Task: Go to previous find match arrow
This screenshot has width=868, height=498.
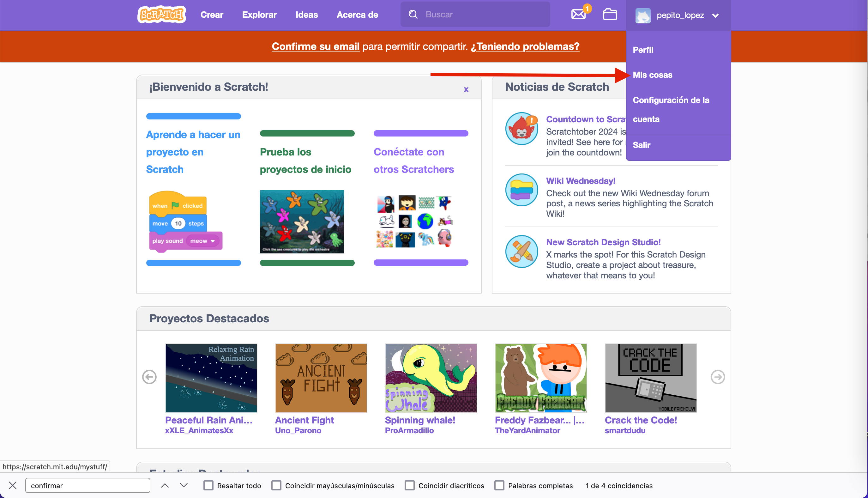Action: [x=165, y=485]
